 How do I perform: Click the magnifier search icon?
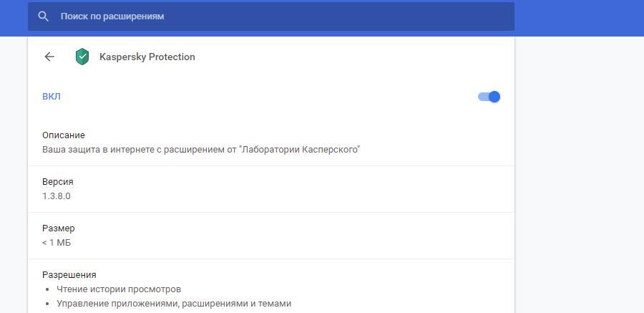coord(44,16)
